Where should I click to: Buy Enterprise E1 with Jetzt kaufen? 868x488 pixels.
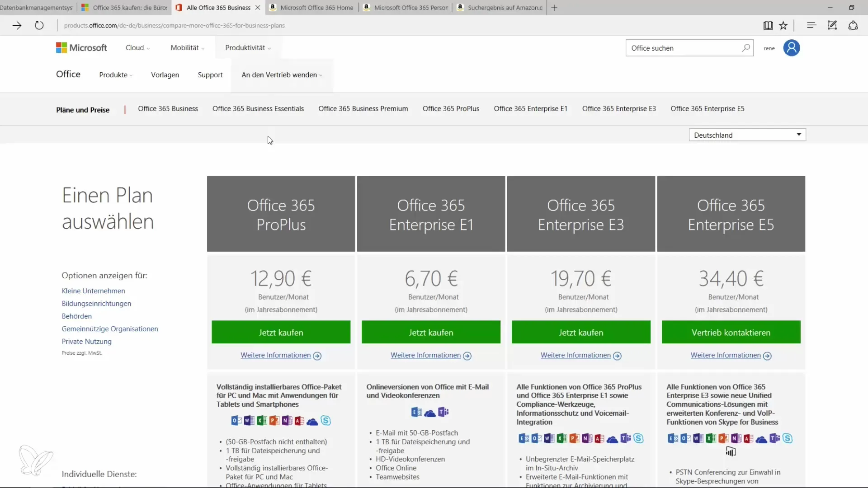click(431, 332)
